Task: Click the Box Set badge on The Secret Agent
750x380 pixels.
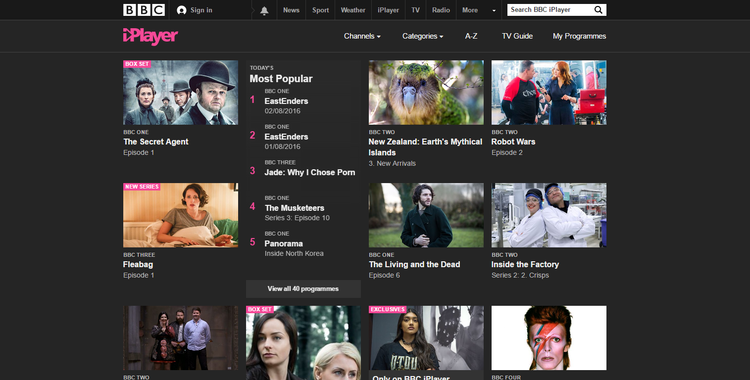Action: 137,64
